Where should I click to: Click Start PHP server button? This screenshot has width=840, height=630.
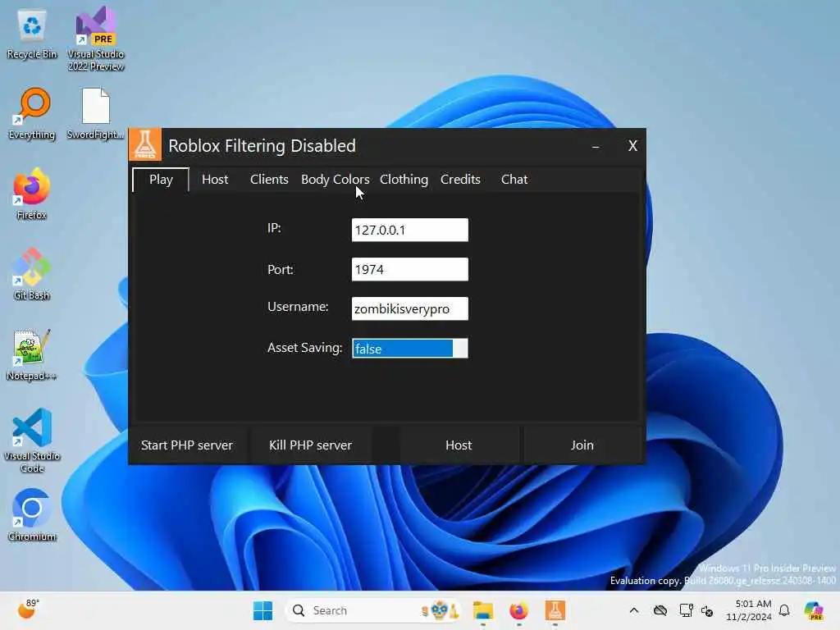[x=187, y=445]
